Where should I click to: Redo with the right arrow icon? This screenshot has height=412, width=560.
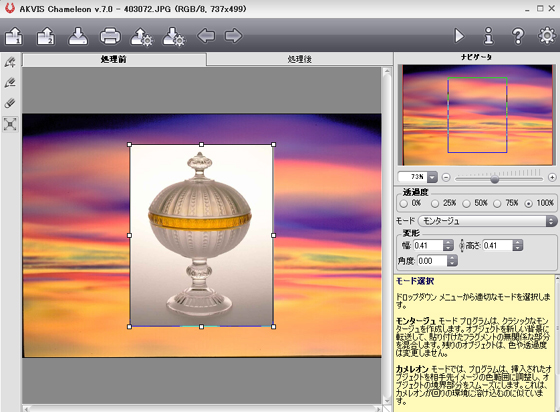click(x=234, y=36)
